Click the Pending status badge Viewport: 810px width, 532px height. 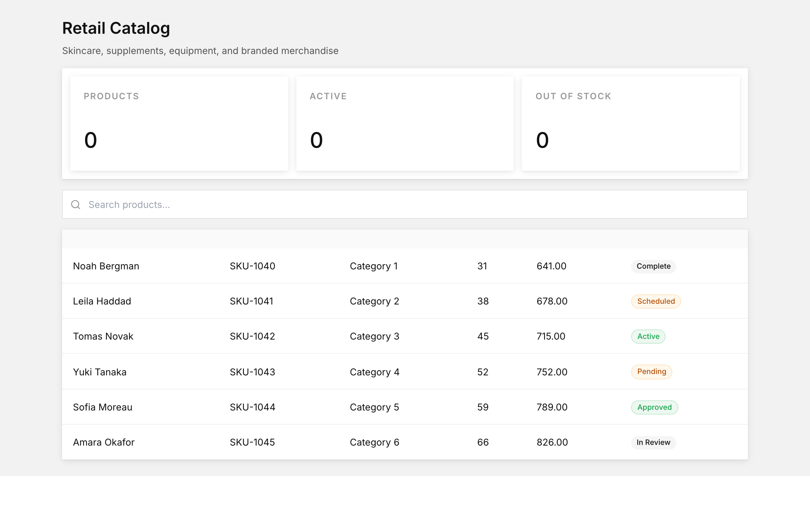click(x=651, y=372)
